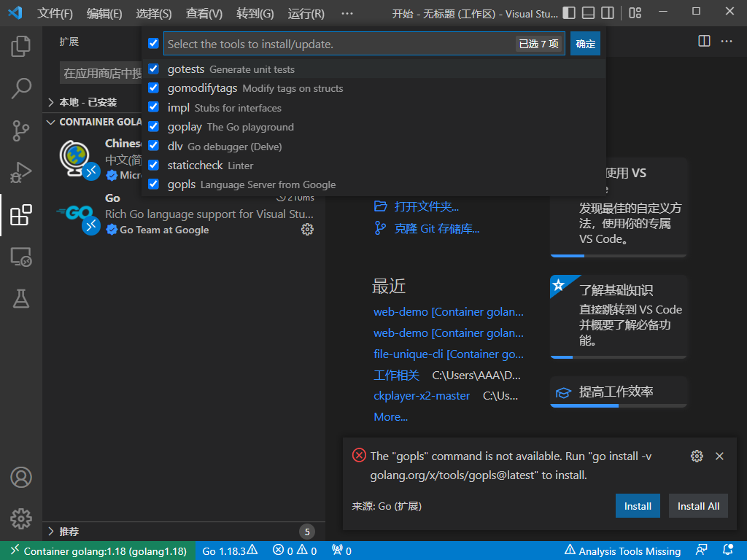Open the Search view icon
The width and height of the screenshot is (747, 560).
coord(20,88)
